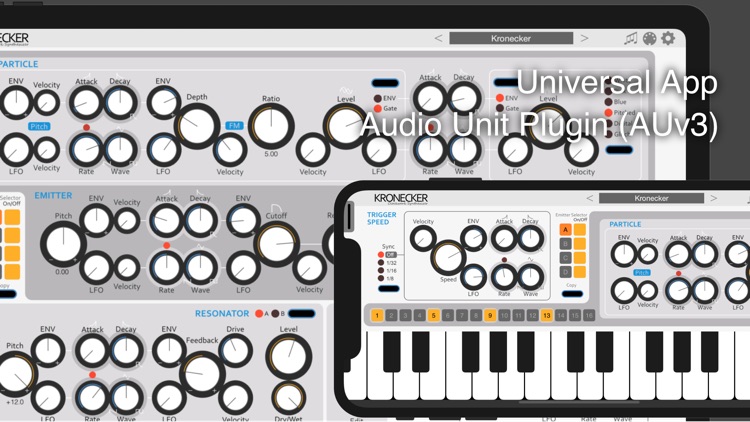Screen dimensions: 750x422
Task: Click Drive knob in tablet Resonator section
Action: 235,350
